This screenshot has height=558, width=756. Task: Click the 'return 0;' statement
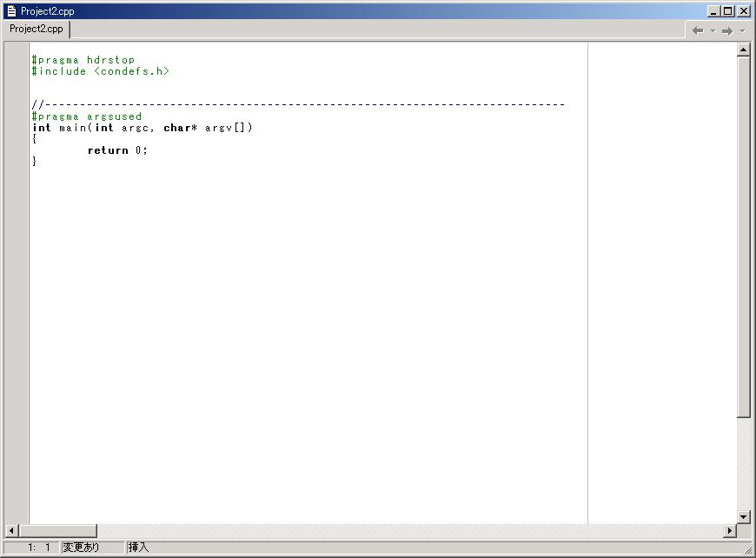[117, 150]
